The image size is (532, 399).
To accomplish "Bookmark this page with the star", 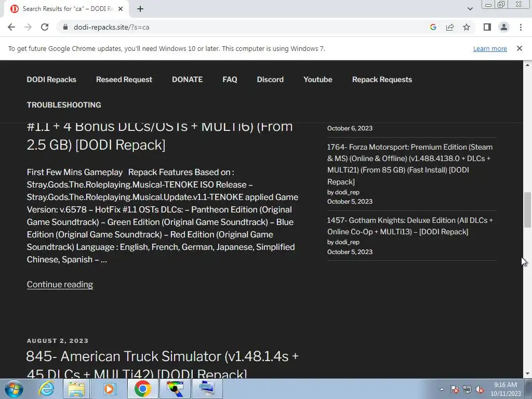I will pyautogui.click(x=467, y=27).
